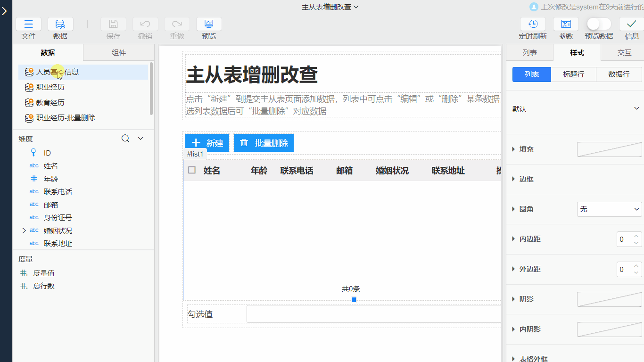The image size is (644, 362).
Task: Click the 批量删除 button
Action: tap(264, 143)
